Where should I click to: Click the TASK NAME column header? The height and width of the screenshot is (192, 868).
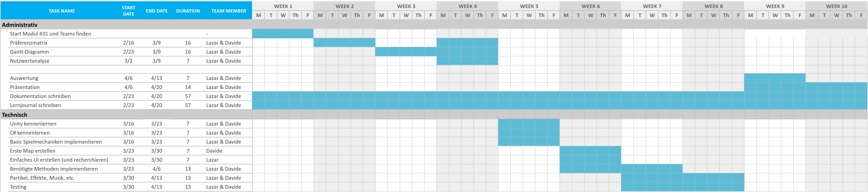[x=62, y=11]
